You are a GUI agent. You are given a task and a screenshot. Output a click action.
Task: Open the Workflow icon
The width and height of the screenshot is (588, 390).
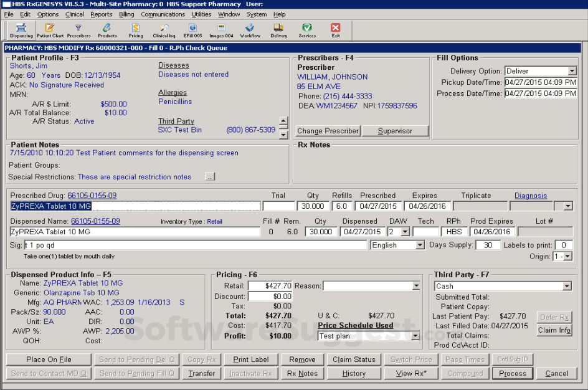249,29
